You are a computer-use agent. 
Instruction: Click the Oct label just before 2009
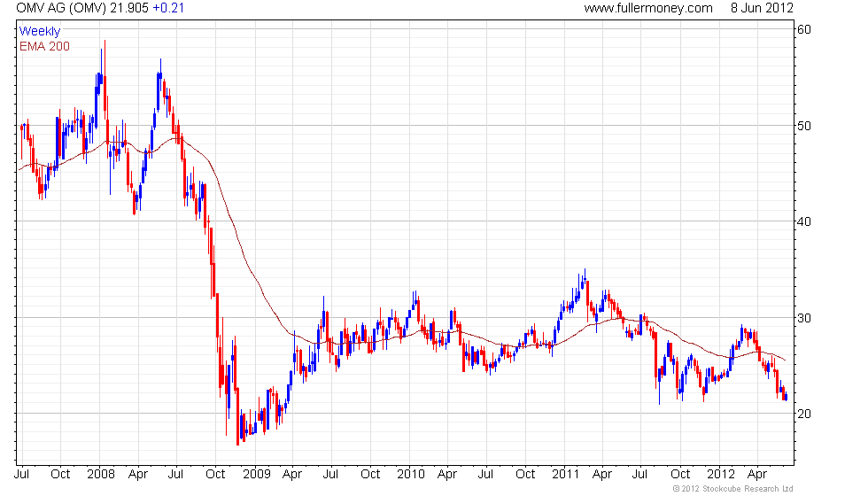point(214,475)
